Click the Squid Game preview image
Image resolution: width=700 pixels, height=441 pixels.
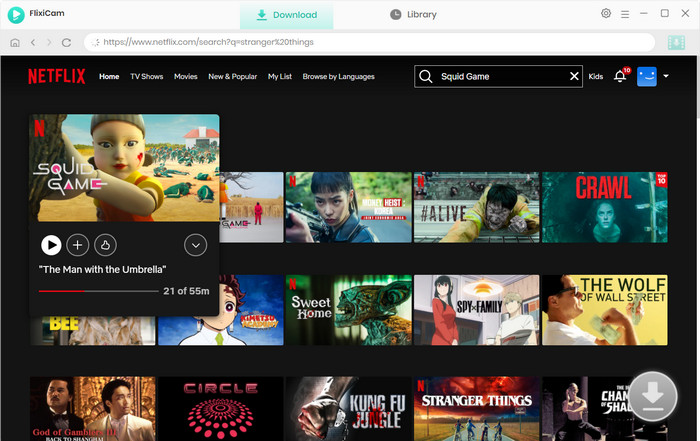click(124, 168)
